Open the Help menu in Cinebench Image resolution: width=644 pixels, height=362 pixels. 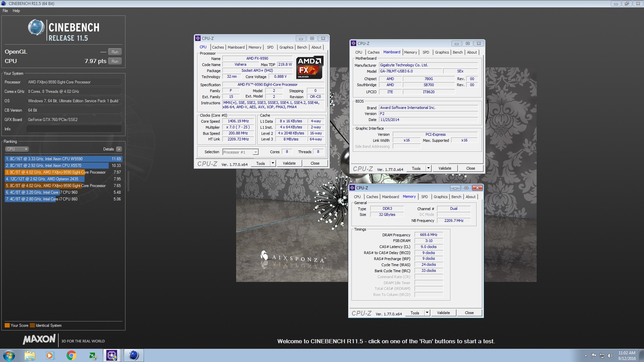pyautogui.click(x=16, y=11)
